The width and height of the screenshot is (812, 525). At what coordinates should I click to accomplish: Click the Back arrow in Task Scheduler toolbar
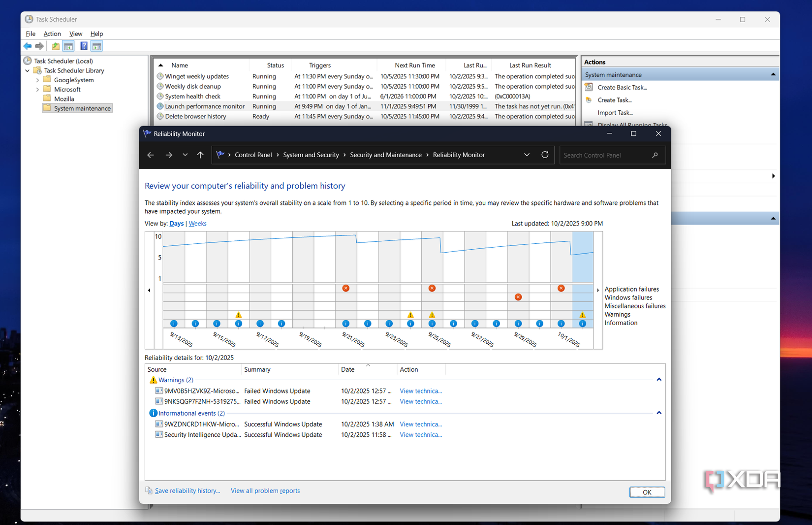(28, 46)
